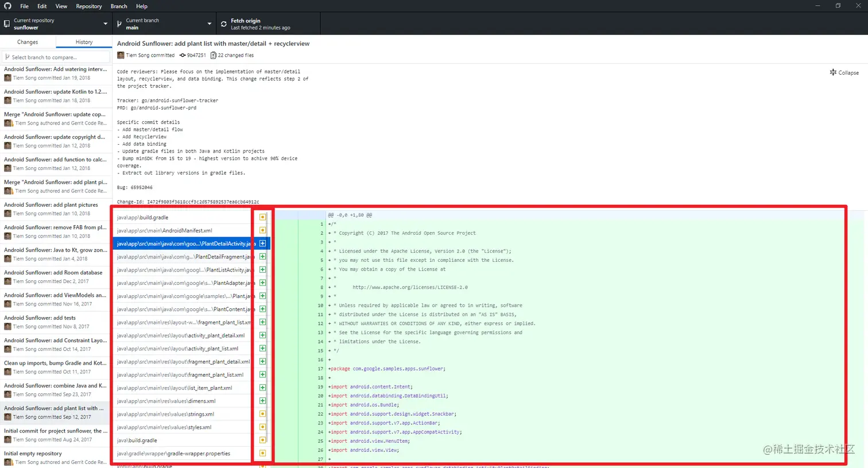Select commit 'combine Java and K...'

(x=56, y=390)
